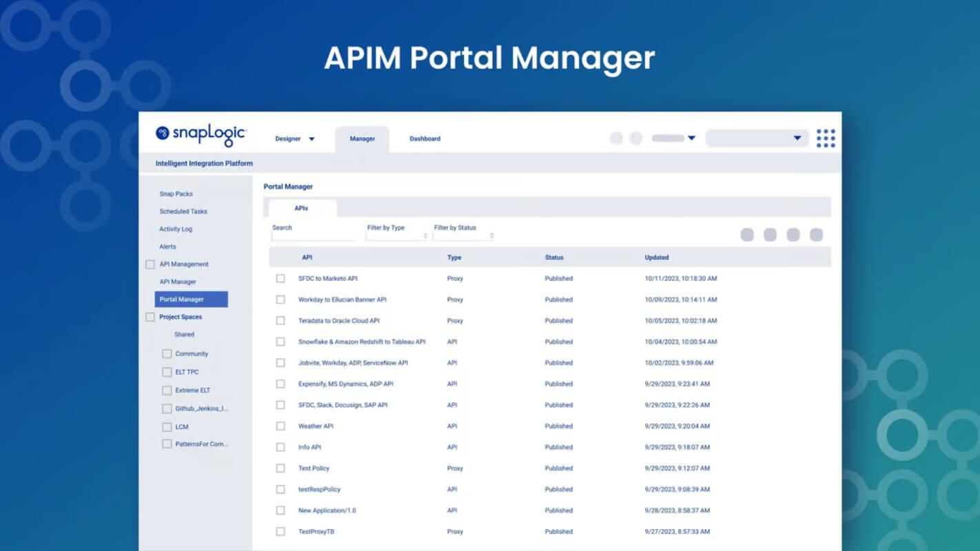Check the Expensify, MS Dynamics row
This screenshot has height=551, width=980.
[x=280, y=384]
